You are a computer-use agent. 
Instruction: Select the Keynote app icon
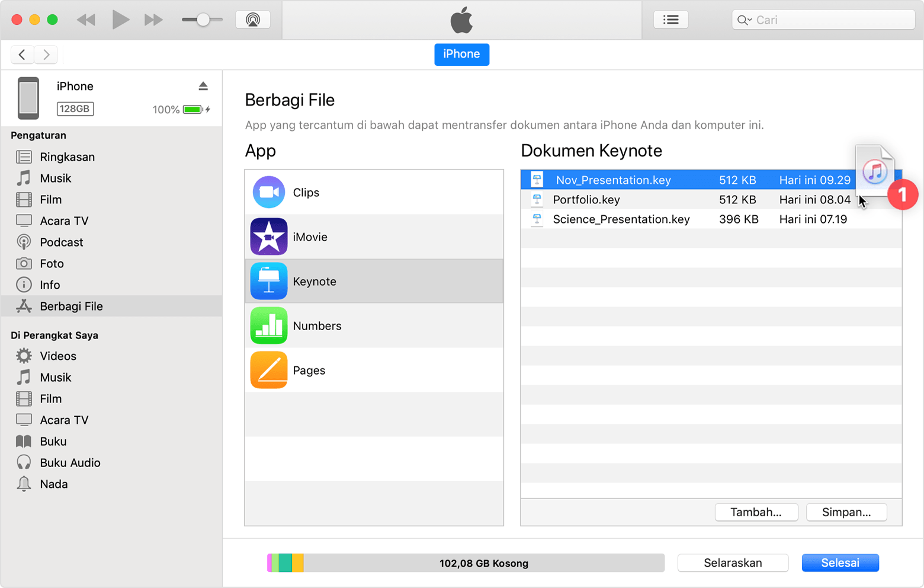click(x=269, y=281)
